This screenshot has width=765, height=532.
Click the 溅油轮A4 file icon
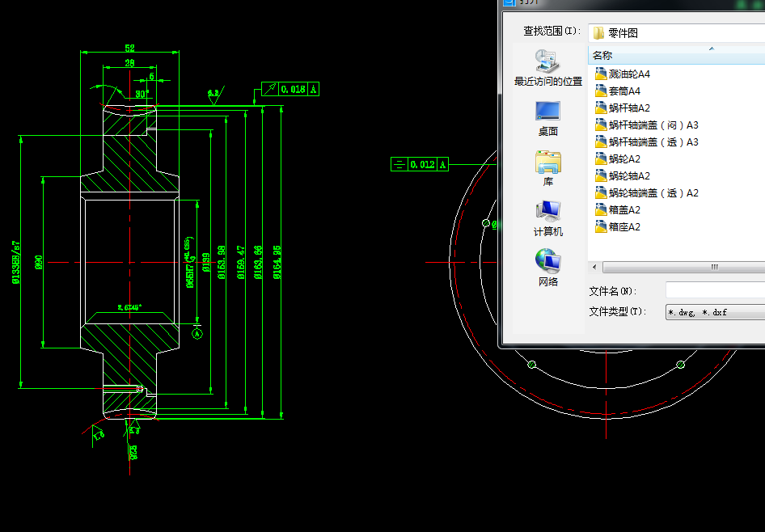tap(601, 74)
